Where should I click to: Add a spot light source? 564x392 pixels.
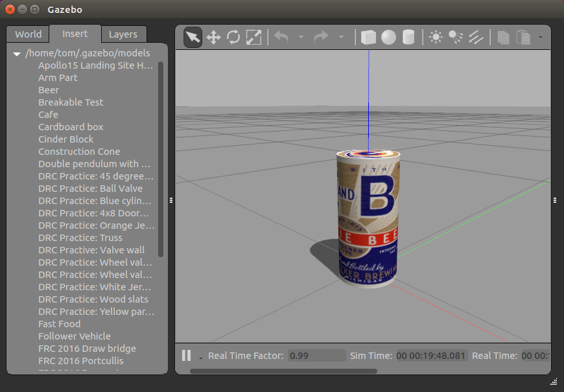click(456, 38)
